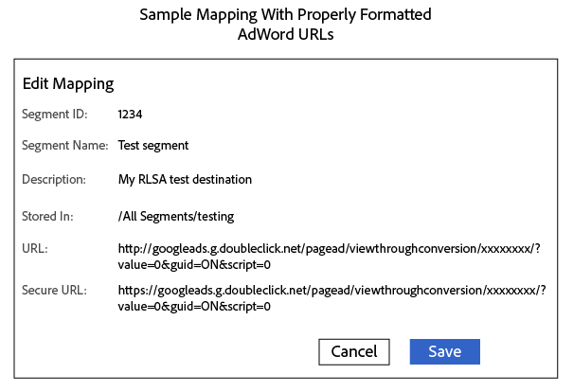Click the http googleads URL value
573x392 pixels.
click(x=331, y=248)
